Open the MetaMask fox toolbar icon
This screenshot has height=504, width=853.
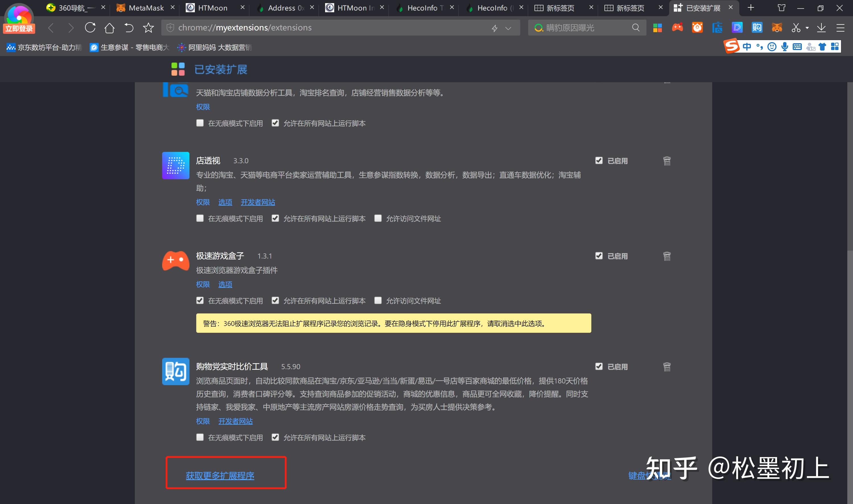(777, 28)
